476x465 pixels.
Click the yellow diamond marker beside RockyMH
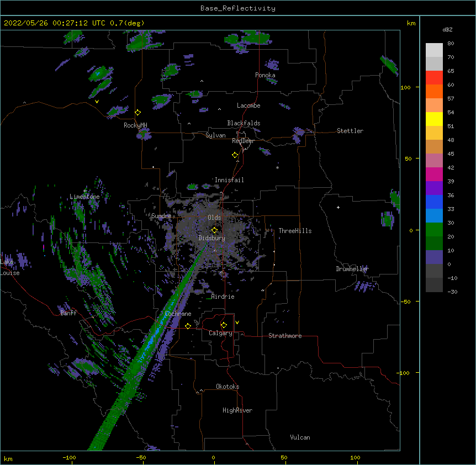tap(137, 113)
